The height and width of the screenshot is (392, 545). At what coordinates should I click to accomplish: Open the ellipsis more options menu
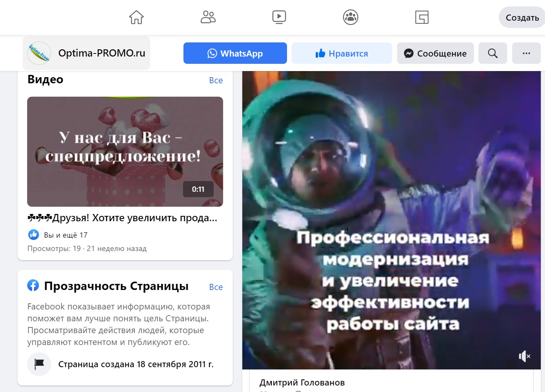click(526, 53)
